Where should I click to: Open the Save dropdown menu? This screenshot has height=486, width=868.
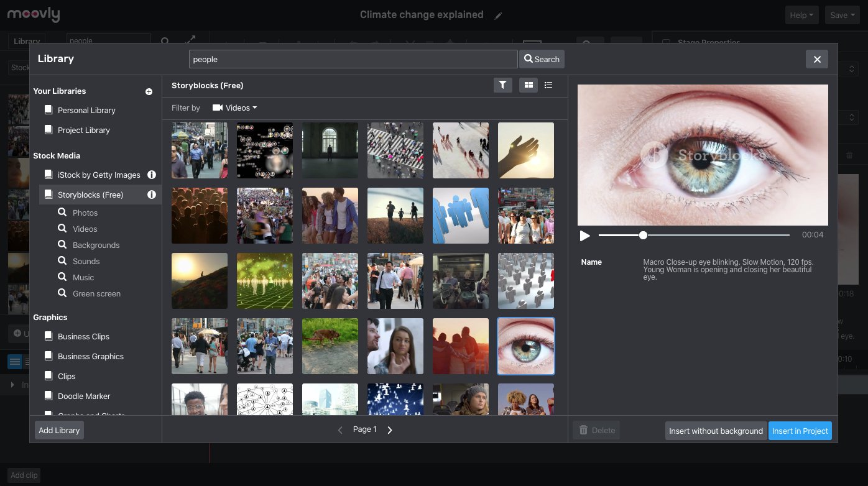pos(843,16)
